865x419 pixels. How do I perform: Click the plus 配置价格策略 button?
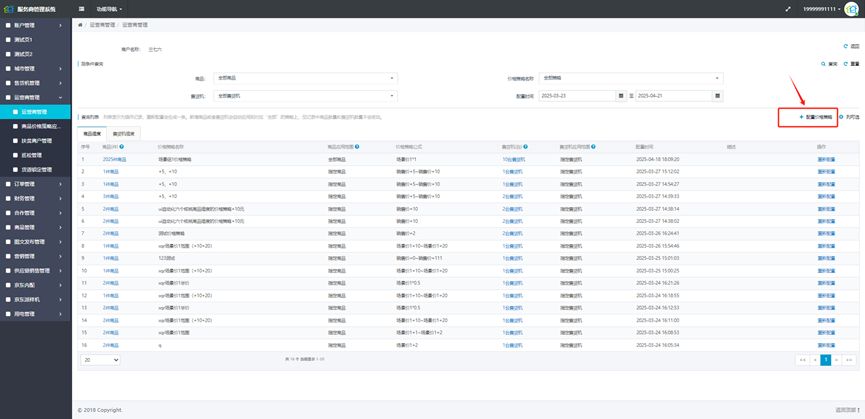coord(815,117)
